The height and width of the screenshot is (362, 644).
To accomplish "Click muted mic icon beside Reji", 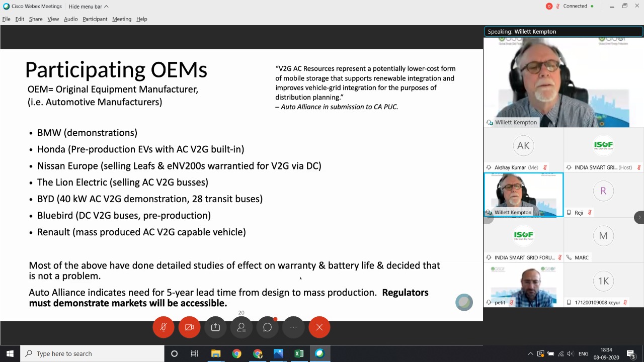I will (x=589, y=213).
